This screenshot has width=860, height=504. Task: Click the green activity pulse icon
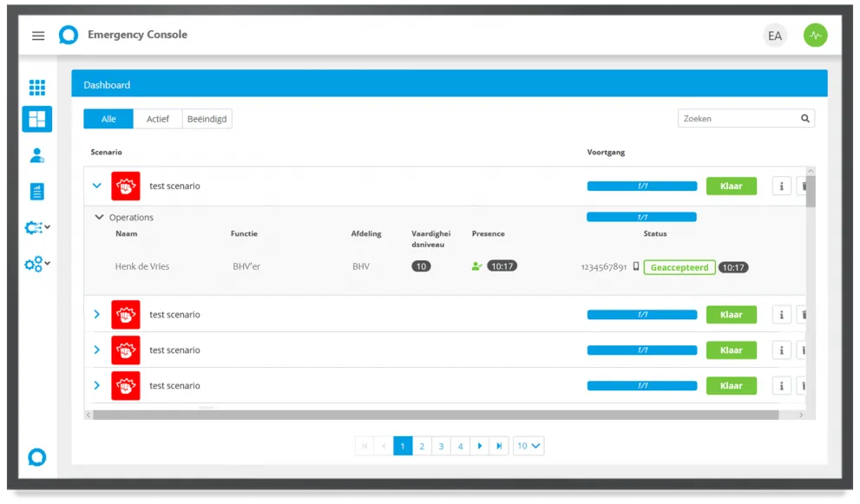(x=815, y=36)
